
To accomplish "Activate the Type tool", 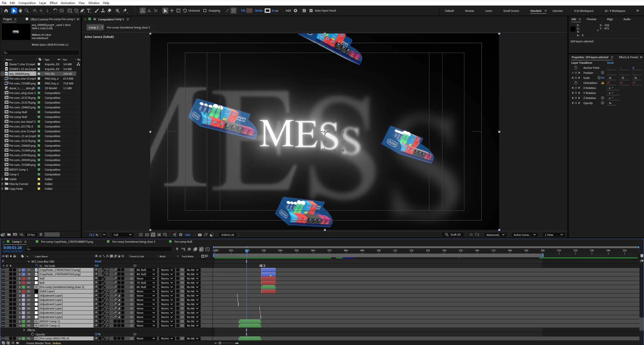I will [89, 11].
